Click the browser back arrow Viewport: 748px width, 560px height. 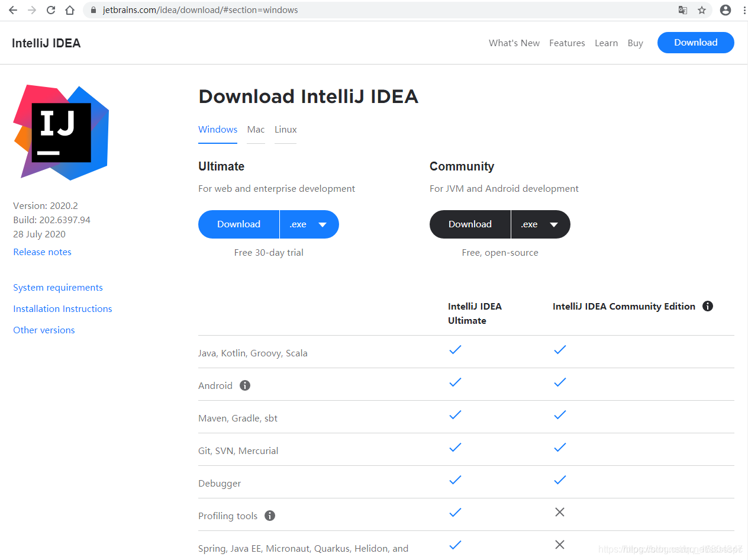[x=13, y=10]
